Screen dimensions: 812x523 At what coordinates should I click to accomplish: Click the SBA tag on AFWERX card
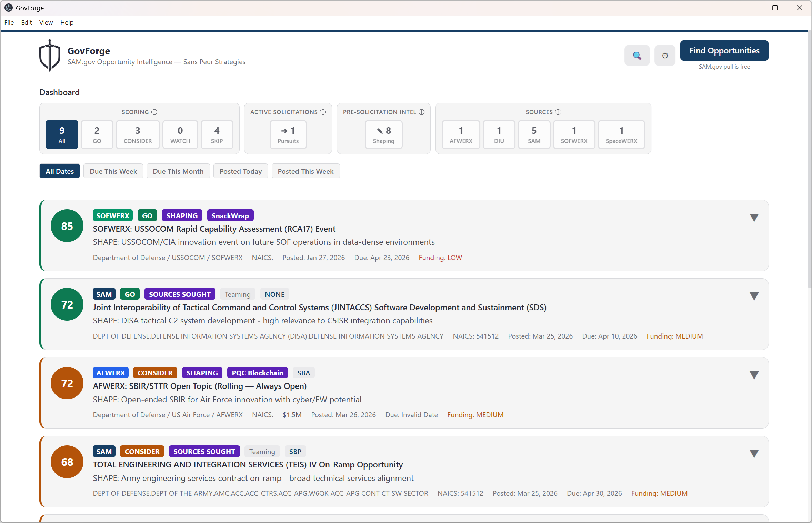pos(303,373)
